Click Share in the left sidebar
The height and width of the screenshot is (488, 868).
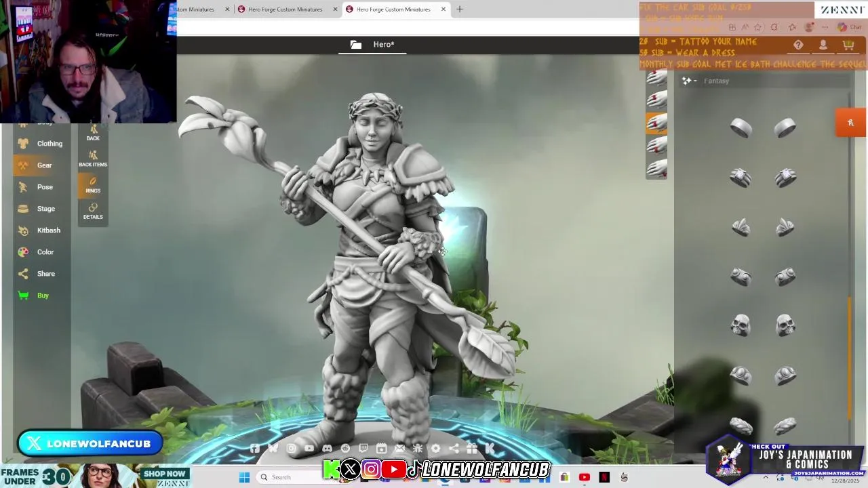[x=41, y=274]
